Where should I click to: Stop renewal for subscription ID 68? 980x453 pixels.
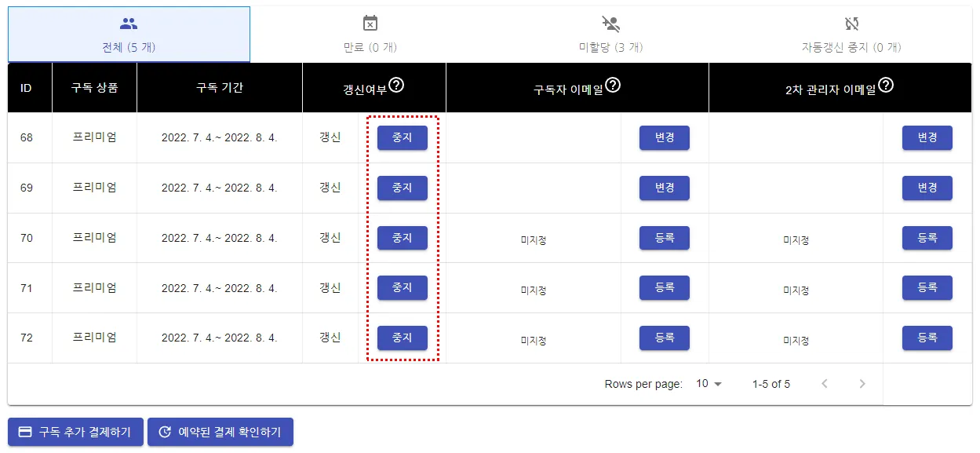[402, 138]
